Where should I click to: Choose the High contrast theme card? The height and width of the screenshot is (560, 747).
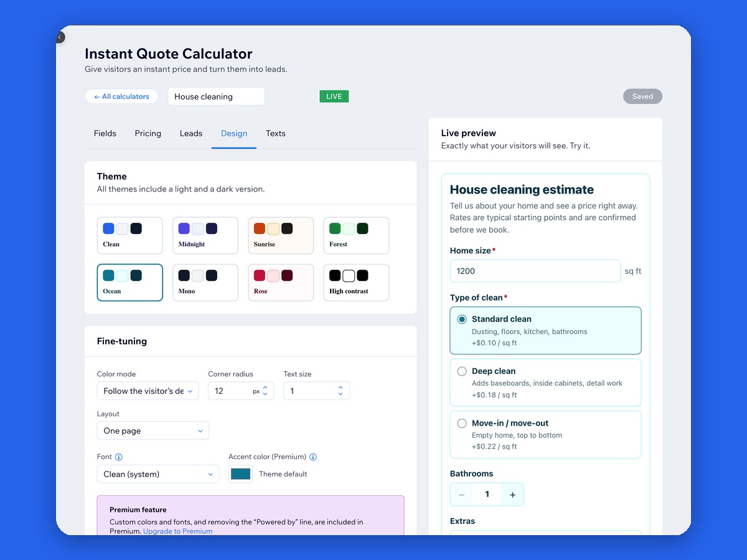(x=357, y=282)
